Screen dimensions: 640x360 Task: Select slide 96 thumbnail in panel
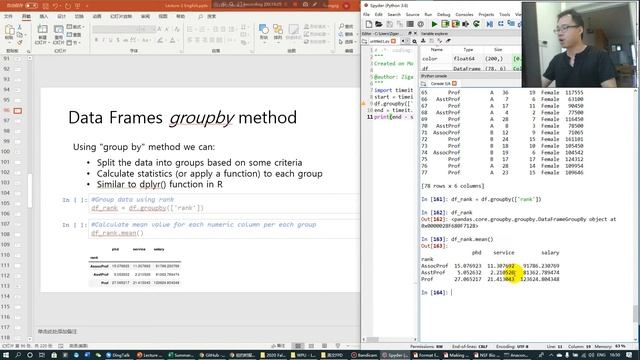(x=18, y=111)
